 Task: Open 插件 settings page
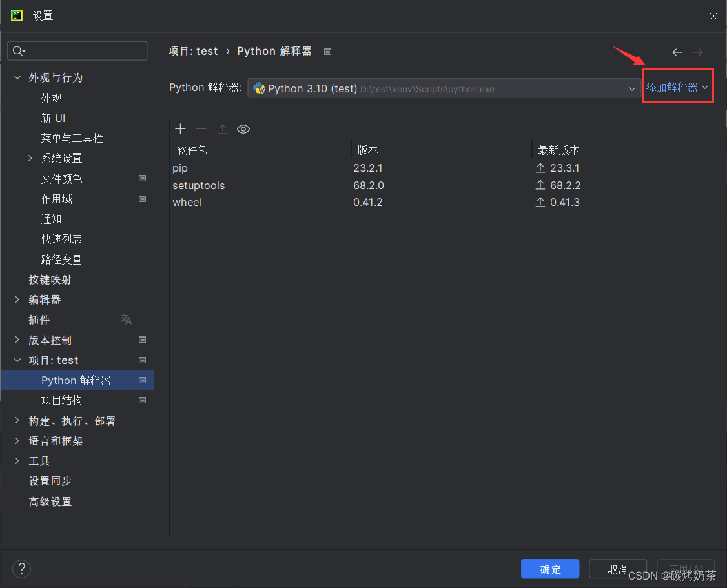39,319
